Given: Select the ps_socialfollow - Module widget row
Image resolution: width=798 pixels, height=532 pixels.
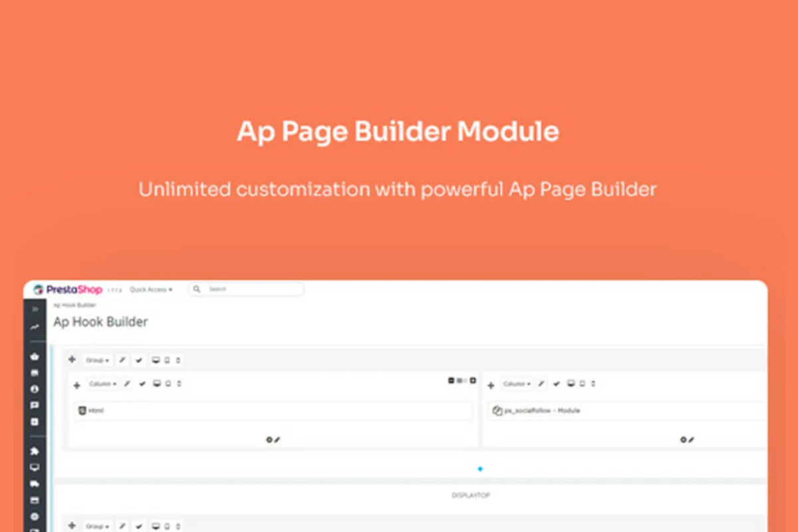Looking at the screenshot, I should (x=627, y=410).
